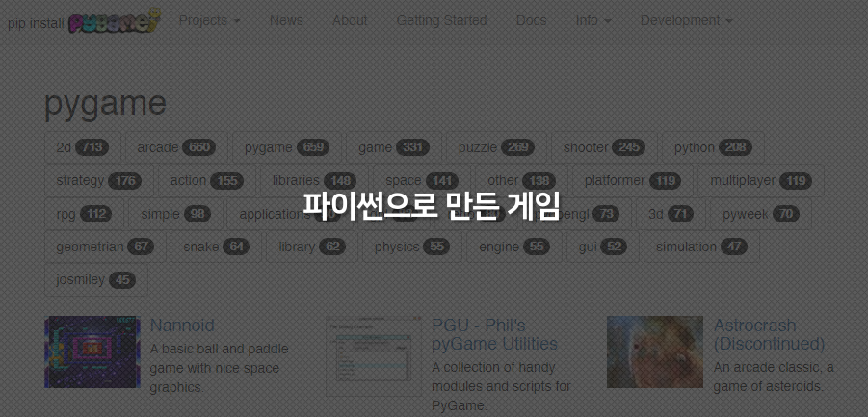Select the space tag
868x417 pixels.
422,181
